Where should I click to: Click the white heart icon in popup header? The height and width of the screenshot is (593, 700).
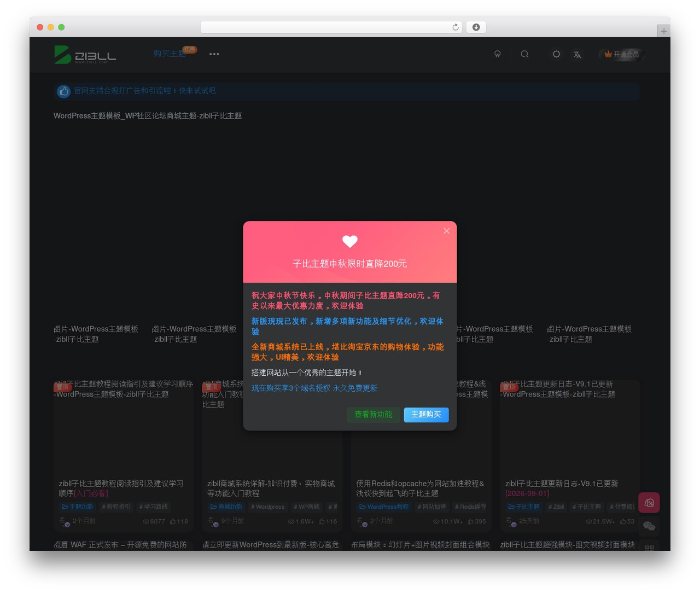tap(350, 241)
